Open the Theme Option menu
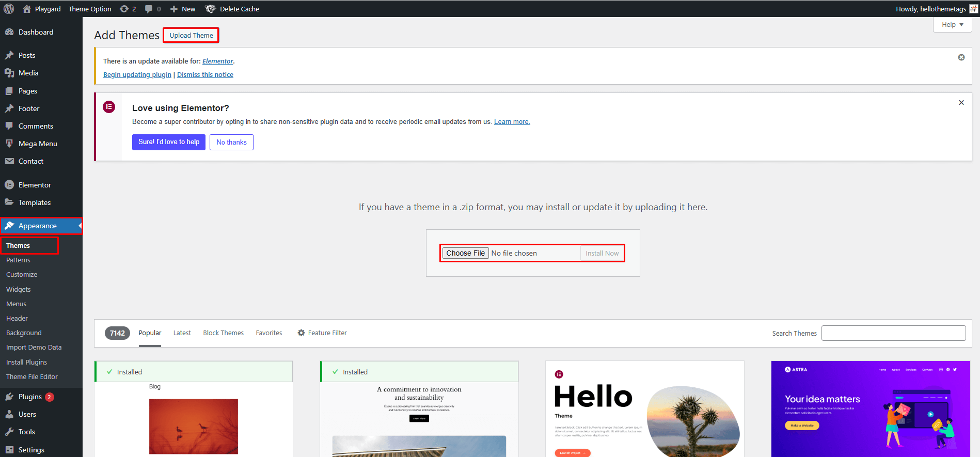980x457 pixels. click(x=90, y=9)
